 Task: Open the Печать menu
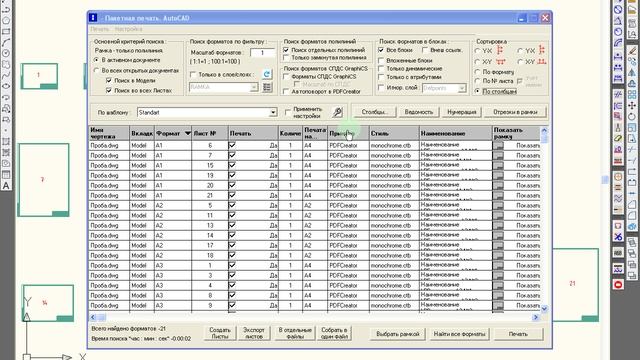pyautogui.click(x=100, y=29)
